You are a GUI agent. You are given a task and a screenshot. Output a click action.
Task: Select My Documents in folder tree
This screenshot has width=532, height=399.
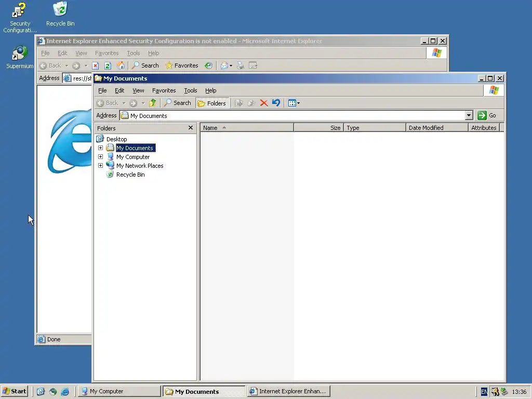[x=136, y=148]
